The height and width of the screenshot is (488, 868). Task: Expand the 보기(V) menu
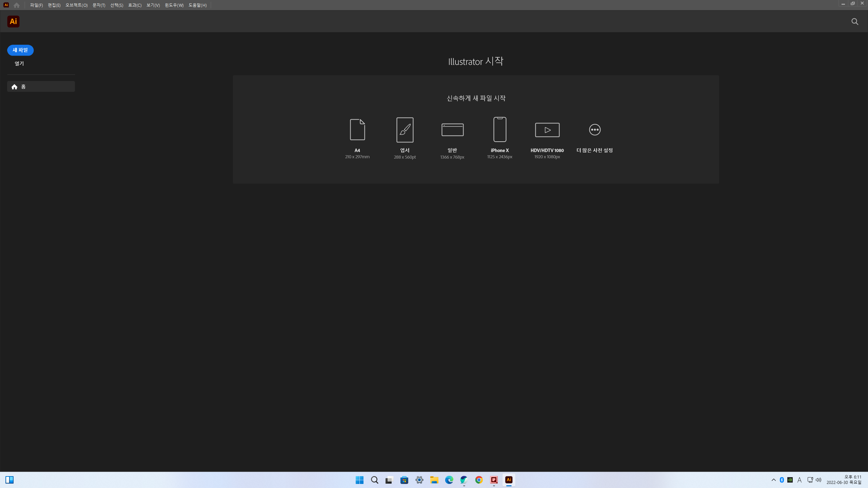(x=153, y=5)
